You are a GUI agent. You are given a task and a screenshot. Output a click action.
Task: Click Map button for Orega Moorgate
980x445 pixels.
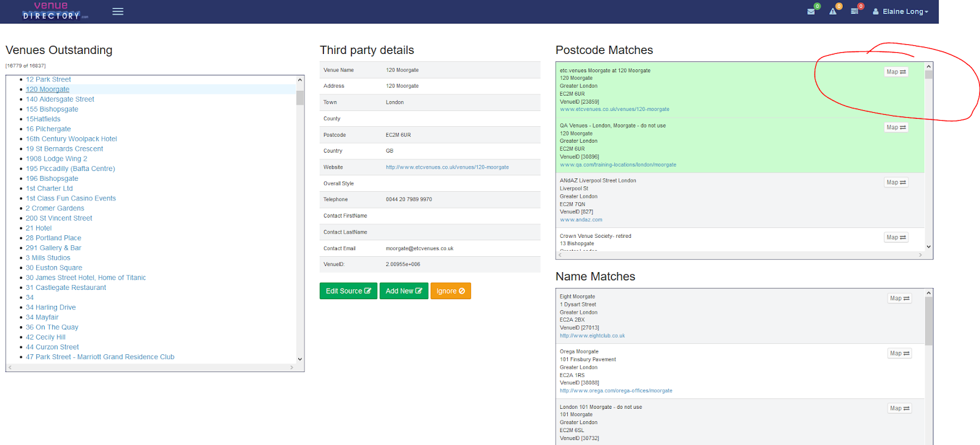(x=900, y=354)
